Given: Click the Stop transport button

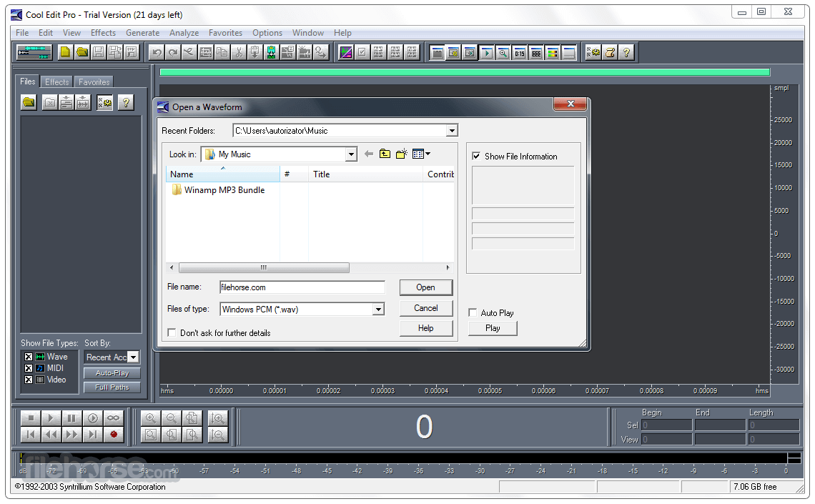Looking at the screenshot, I should point(31,417).
